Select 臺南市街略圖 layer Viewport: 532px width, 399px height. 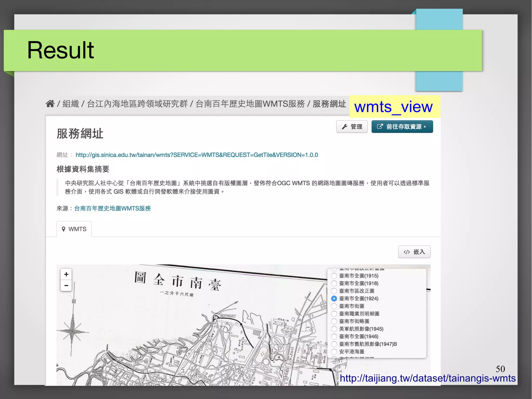tap(334, 321)
